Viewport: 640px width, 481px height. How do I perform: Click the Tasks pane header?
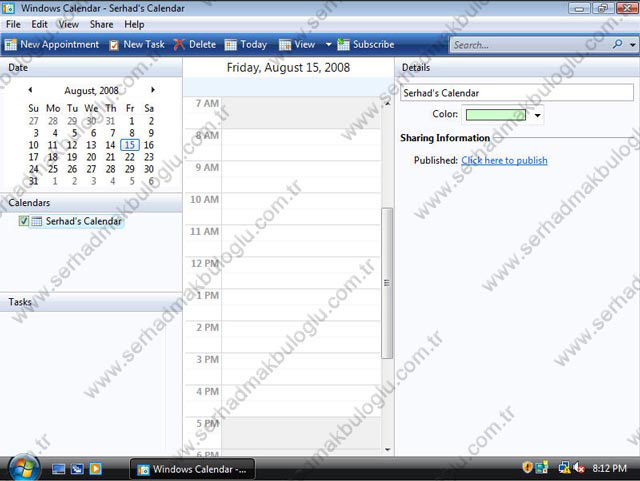91,302
